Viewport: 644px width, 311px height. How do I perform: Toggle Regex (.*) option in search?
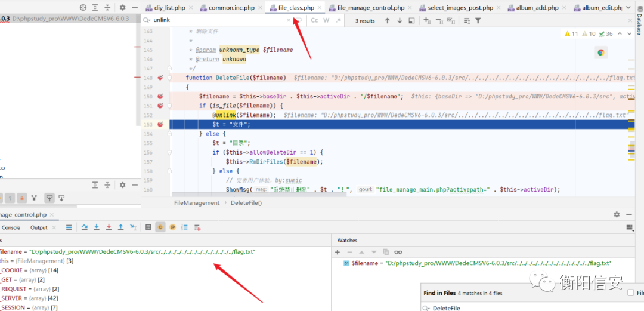coord(339,20)
